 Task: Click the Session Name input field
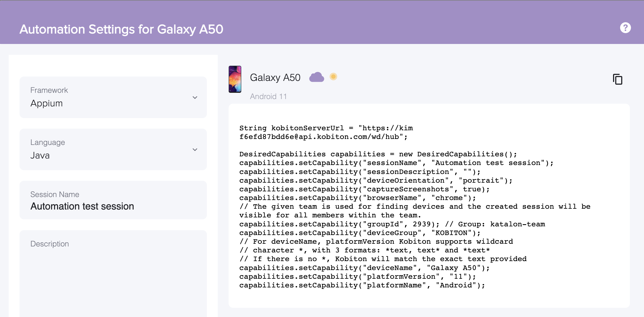coord(113,206)
